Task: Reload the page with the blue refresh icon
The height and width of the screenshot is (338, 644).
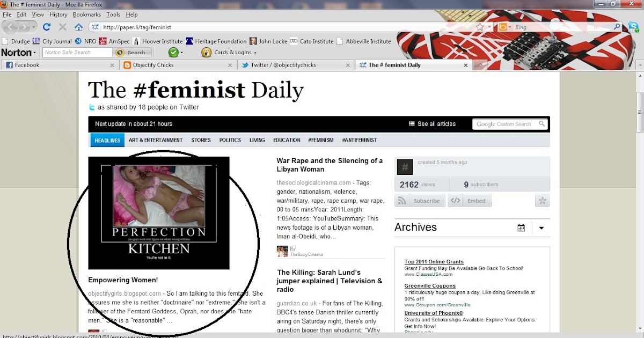Action: (47, 27)
